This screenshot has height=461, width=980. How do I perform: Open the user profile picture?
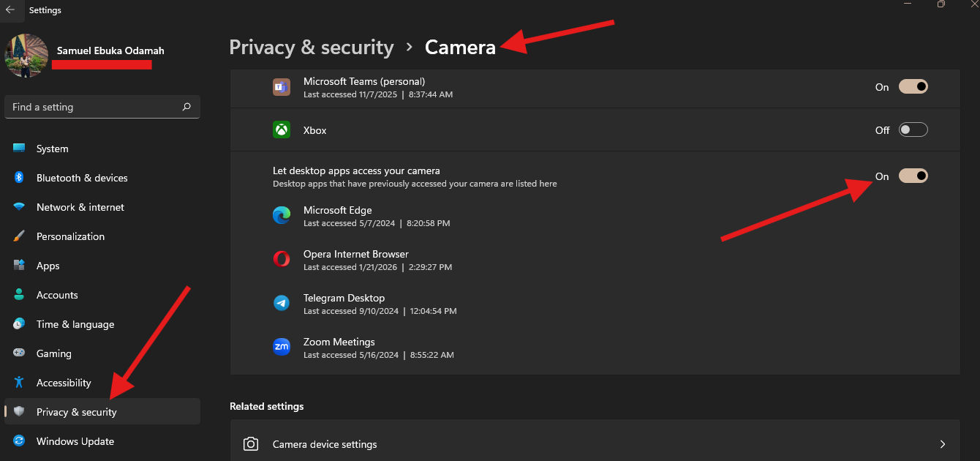click(x=26, y=56)
